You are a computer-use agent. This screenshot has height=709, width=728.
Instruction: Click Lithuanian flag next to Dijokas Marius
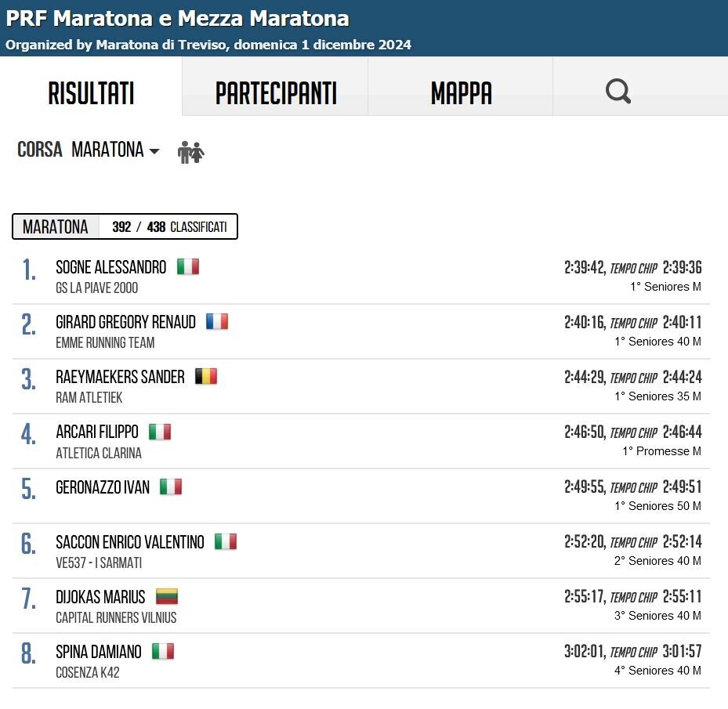(x=167, y=597)
